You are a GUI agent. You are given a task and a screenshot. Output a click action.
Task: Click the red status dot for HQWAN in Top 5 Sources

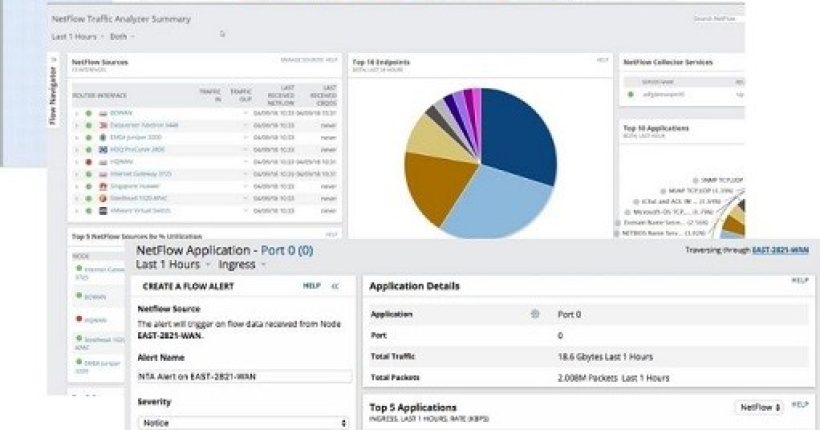point(79,319)
